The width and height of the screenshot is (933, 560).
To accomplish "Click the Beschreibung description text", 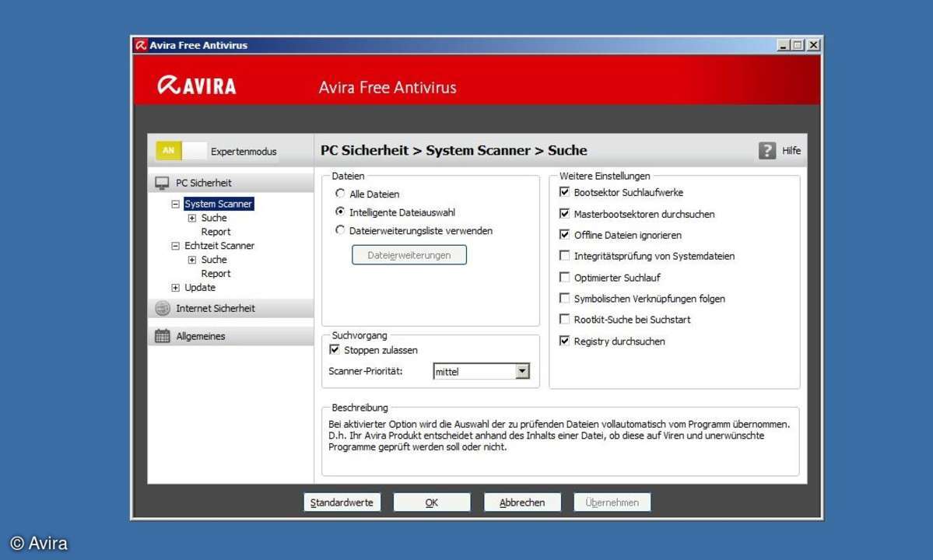I will (559, 436).
